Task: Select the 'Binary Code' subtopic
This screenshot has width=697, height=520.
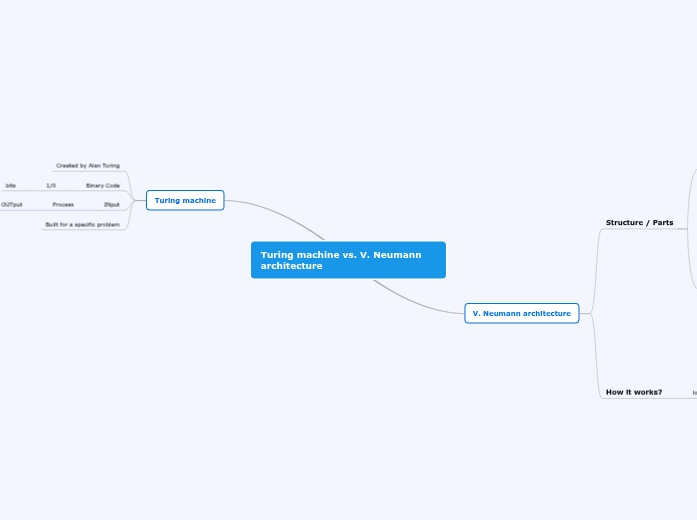Action: coord(102,185)
